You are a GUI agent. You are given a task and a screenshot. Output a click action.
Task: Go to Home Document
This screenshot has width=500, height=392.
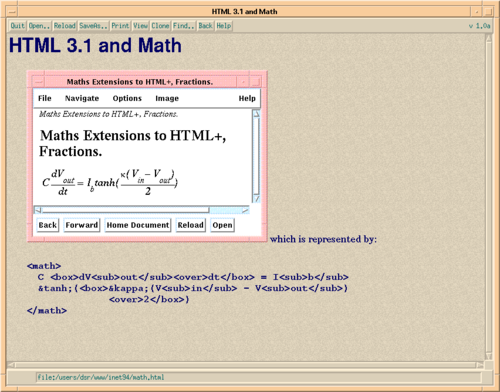(x=138, y=225)
